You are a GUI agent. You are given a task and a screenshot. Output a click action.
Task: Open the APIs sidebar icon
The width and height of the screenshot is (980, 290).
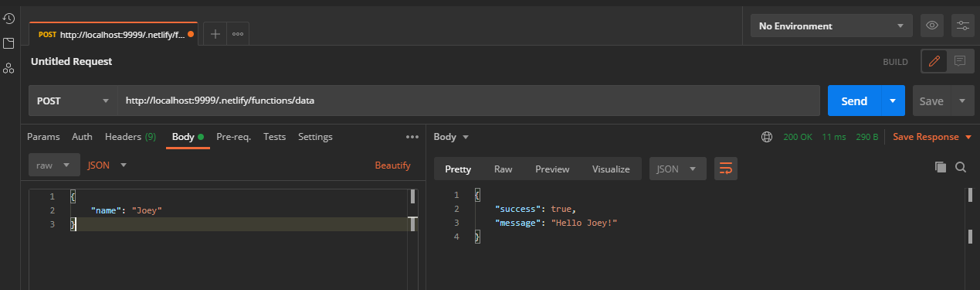coord(8,68)
